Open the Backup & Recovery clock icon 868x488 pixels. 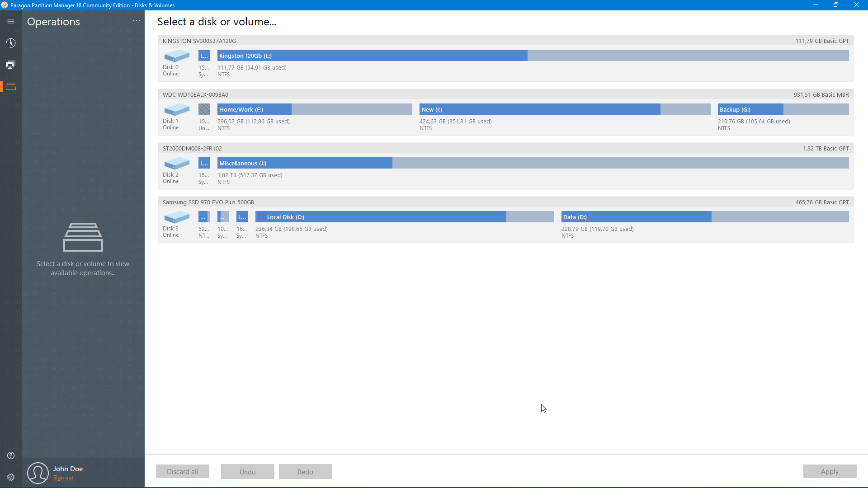tap(11, 43)
